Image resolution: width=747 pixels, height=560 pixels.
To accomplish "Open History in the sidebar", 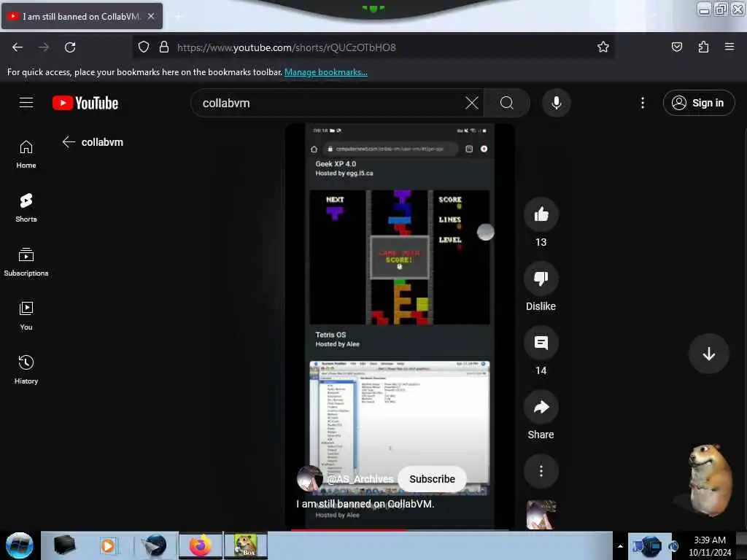I will tap(26, 370).
